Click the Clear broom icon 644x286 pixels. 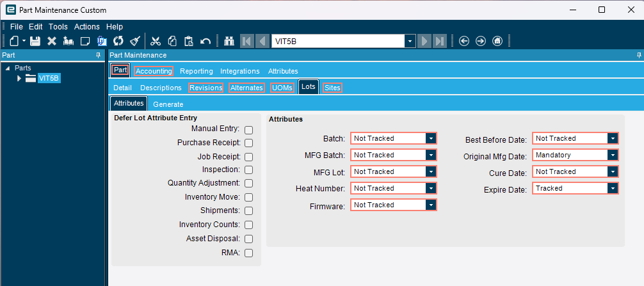(135, 41)
